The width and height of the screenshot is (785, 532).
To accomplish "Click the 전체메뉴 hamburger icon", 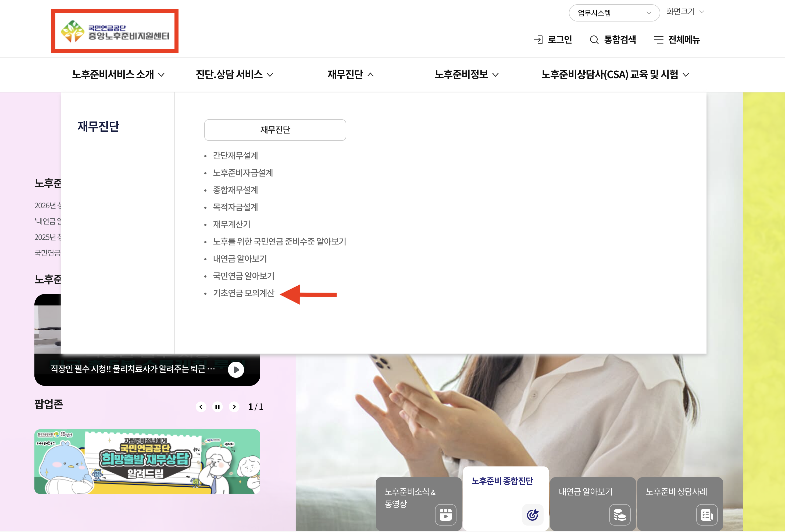I will tap(658, 40).
